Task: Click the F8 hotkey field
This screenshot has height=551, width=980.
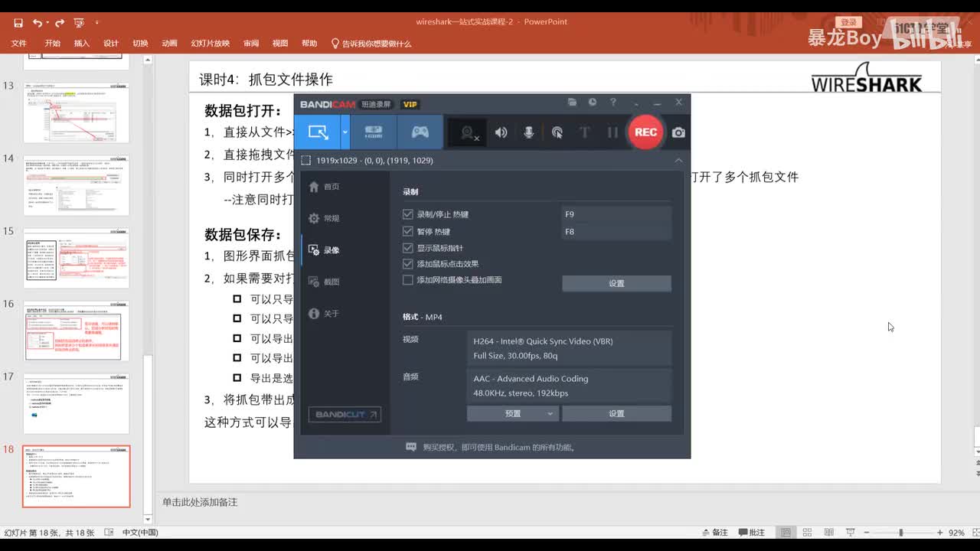Action: 616,232
